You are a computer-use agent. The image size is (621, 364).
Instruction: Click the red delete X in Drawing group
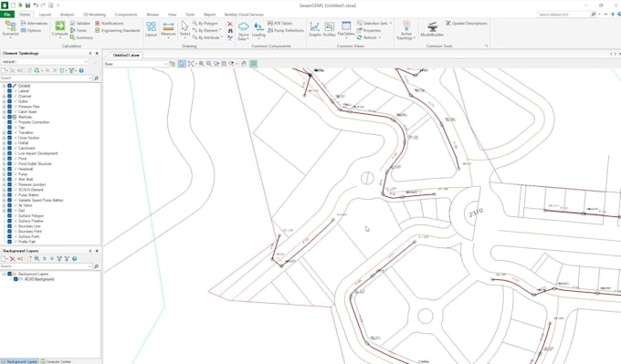[230, 24]
